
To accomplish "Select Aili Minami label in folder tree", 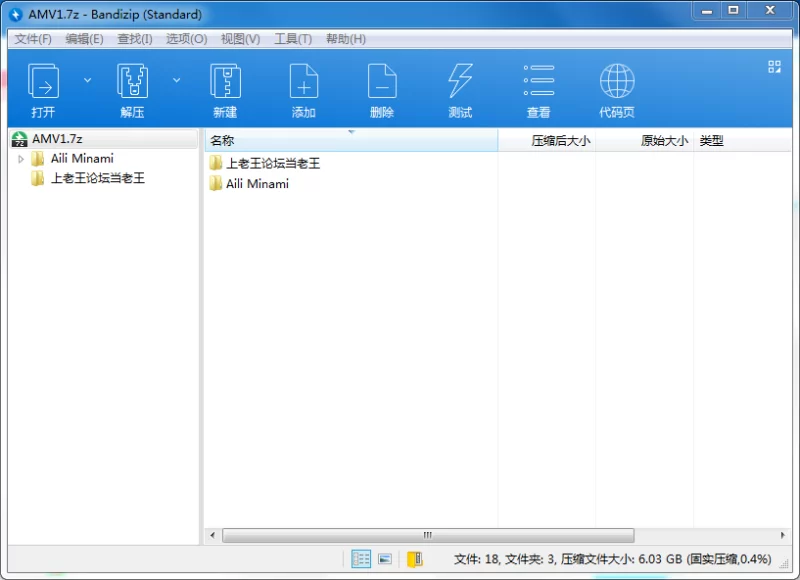I will tap(82, 159).
